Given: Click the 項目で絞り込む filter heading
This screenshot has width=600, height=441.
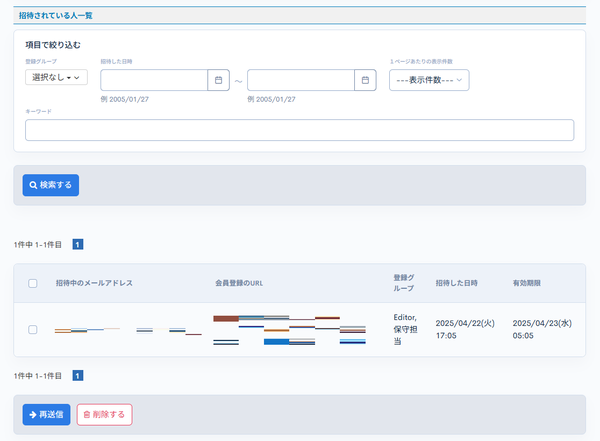Looking at the screenshot, I should coord(53,45).
